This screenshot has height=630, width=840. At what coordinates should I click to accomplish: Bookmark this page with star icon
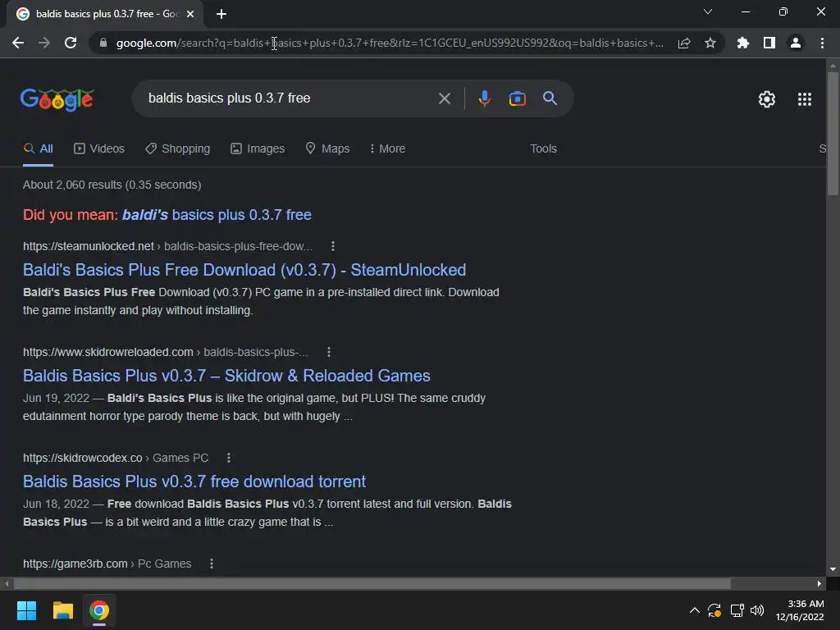pyautogui.click(x=710, y=43)
